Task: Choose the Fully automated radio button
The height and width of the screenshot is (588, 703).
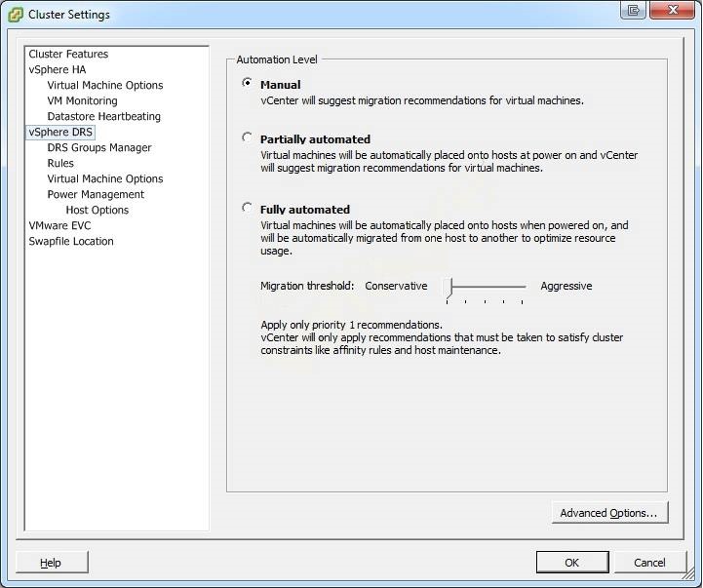Action: 247,208
